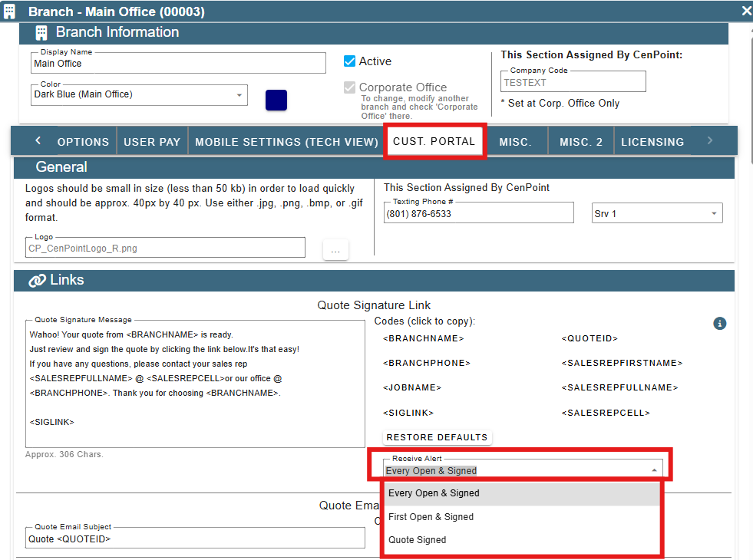Click the Restore Defaults button
753x560 pixels.
[437, 437]
